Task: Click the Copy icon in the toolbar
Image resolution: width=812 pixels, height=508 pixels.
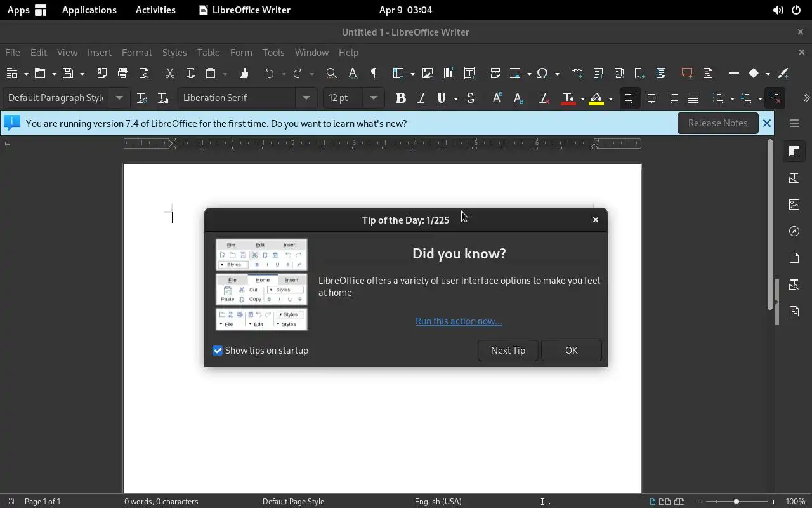Action: click(190, 74)
